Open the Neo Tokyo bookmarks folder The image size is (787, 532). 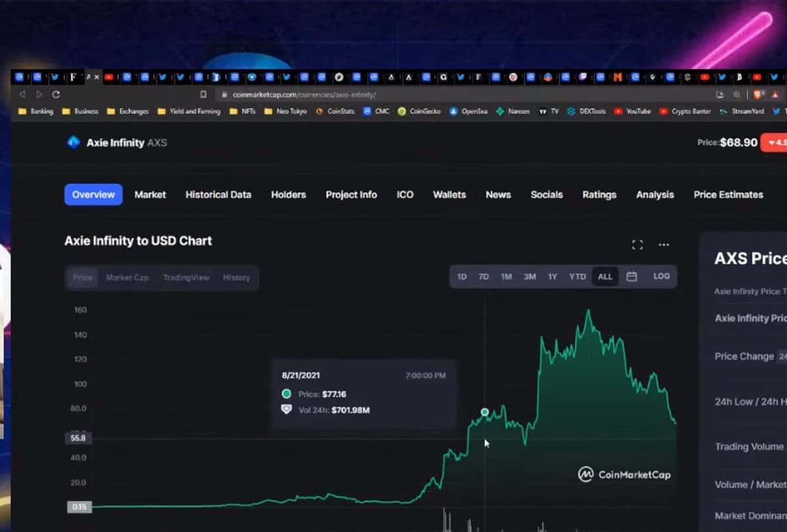[285, 112]
